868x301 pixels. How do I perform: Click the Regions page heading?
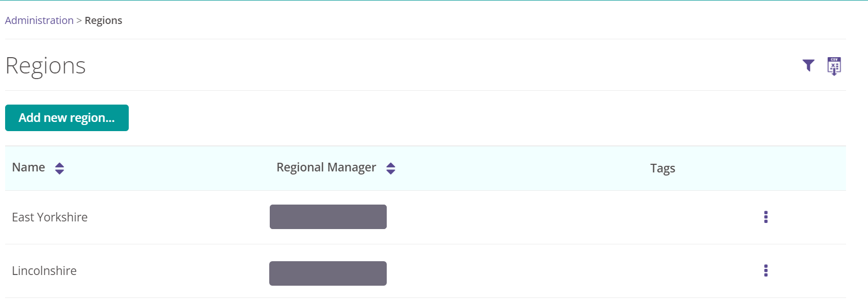click(x=45, y=66)
